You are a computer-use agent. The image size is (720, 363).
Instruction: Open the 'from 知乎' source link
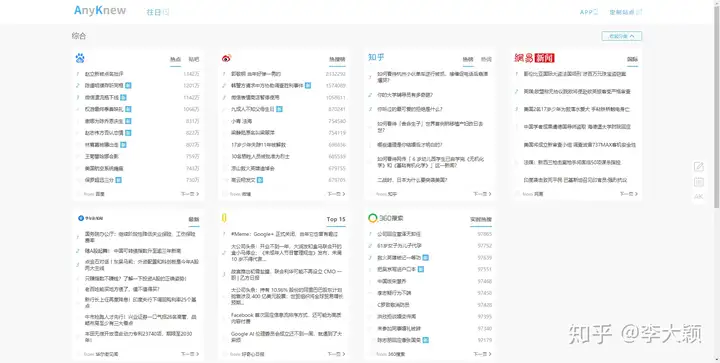coord(386,194)
